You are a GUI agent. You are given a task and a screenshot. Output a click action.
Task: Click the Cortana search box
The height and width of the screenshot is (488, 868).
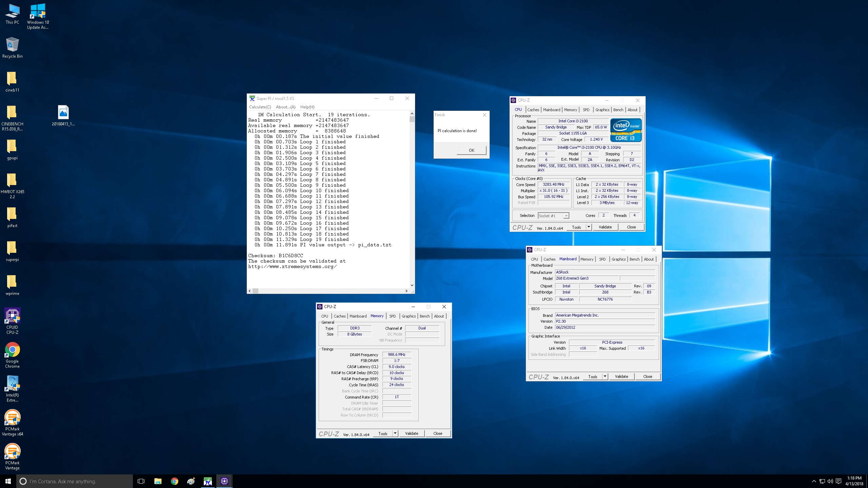click(75, 481)
